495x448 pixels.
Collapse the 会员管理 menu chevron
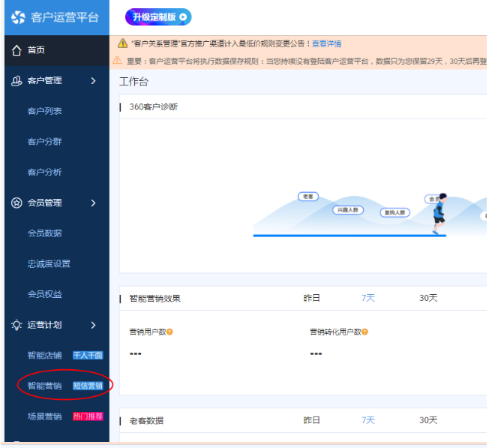tap(93, 203)
